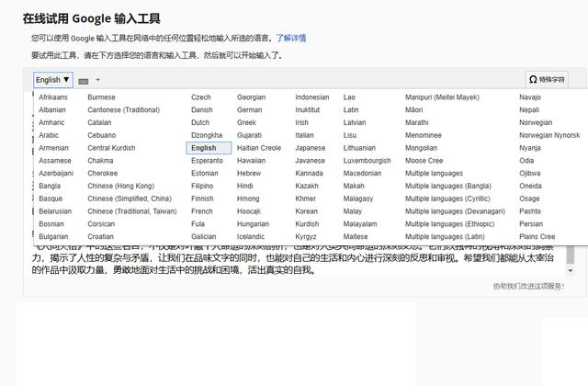588x386 pixels.
Task: Choose Hawaiian language
Action: click(251, 161)
